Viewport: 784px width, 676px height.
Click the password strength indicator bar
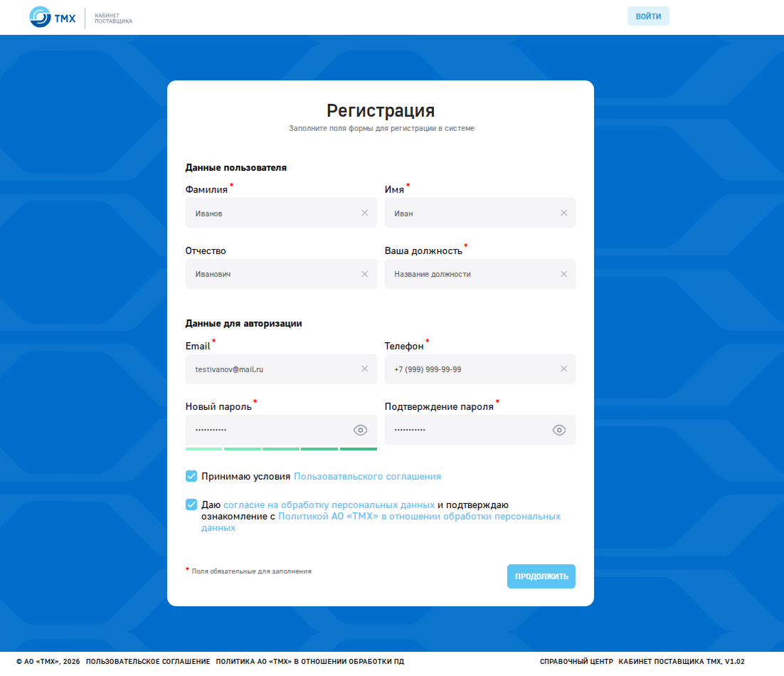coord(281,449)
